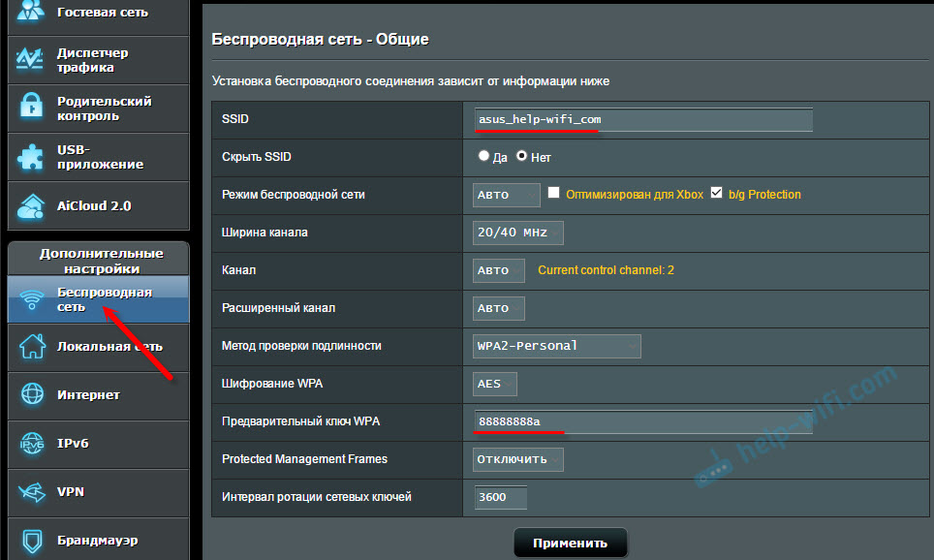Click the SSID input field
This screenshot has height=560, width=934.
tap(641, 119)
